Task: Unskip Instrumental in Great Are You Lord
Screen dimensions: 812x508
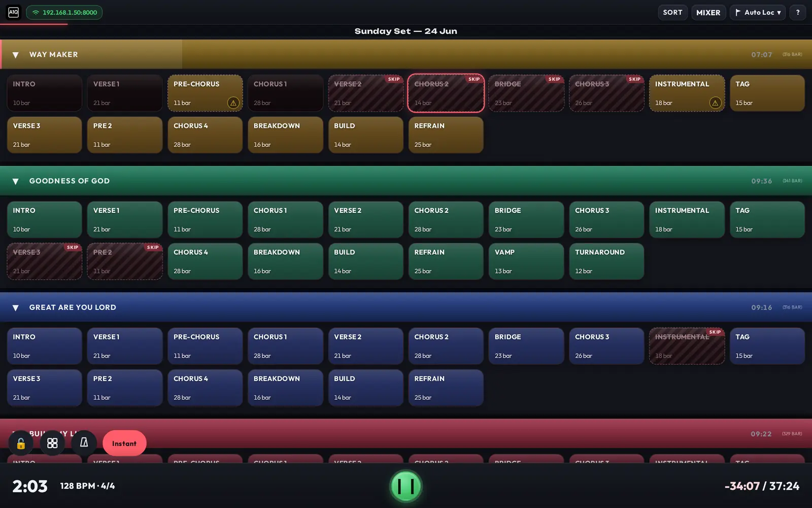Action: (x=687, y=346)
